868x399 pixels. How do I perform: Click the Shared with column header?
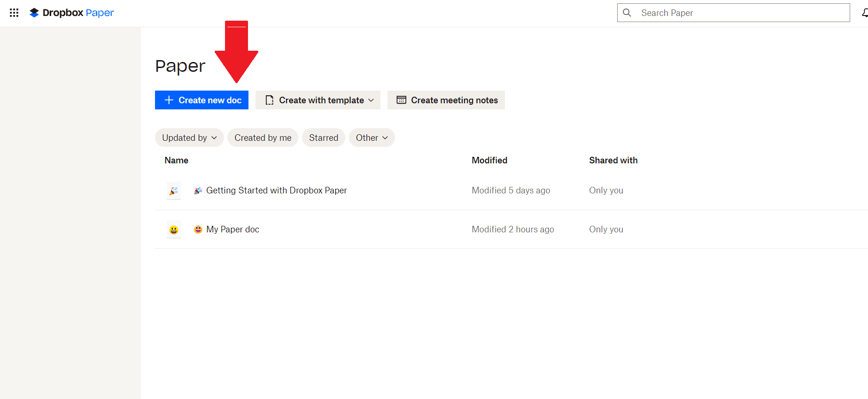613,161
